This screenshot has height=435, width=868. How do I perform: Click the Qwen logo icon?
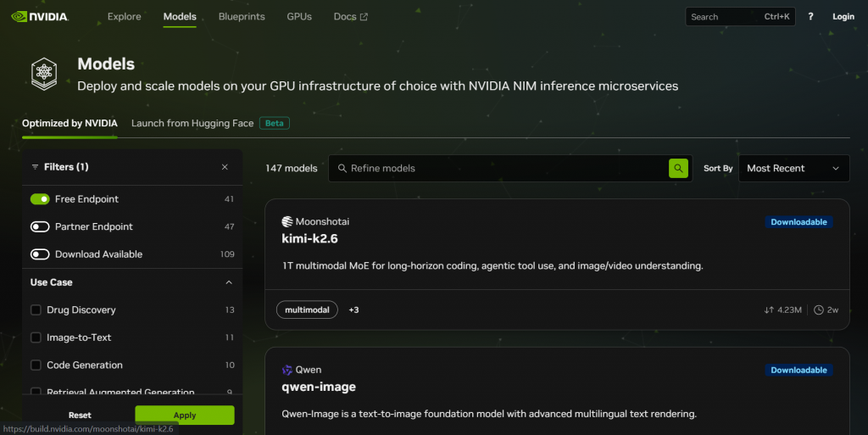(x=287, y=370)
